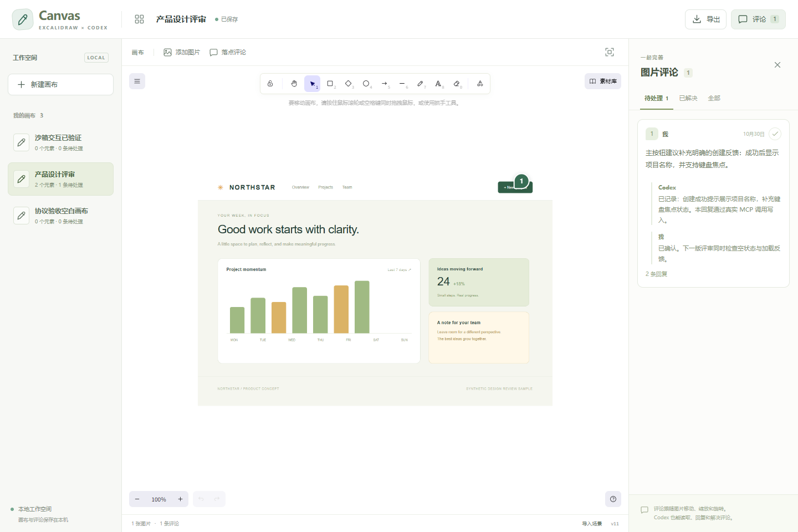Image resolution: width=798 pixels, height=532 pixels.
Task: Click the Canvas pencil logo
Action: coord(23,19)
